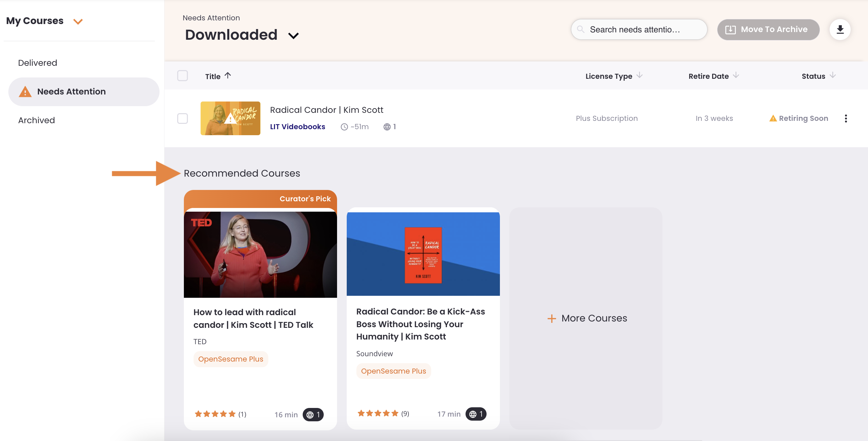Select the checkbox for the Radical Candor course
Screen dimensions: 868x441
point(183,118)
